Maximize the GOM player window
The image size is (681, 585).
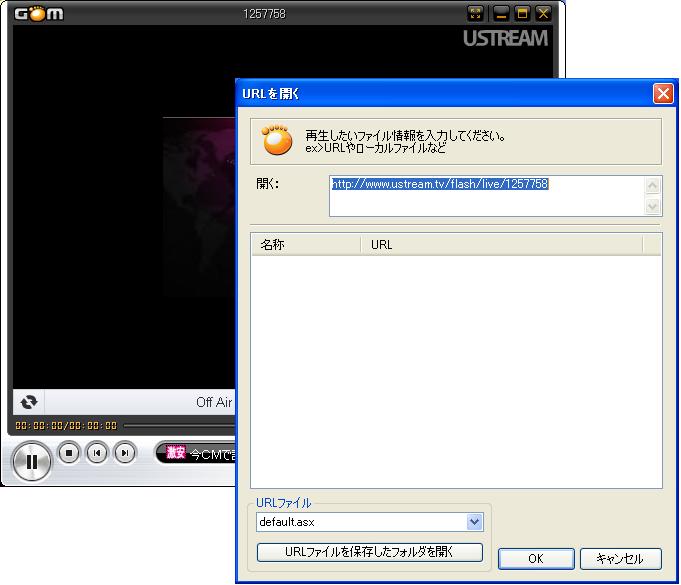pos(522,13)
